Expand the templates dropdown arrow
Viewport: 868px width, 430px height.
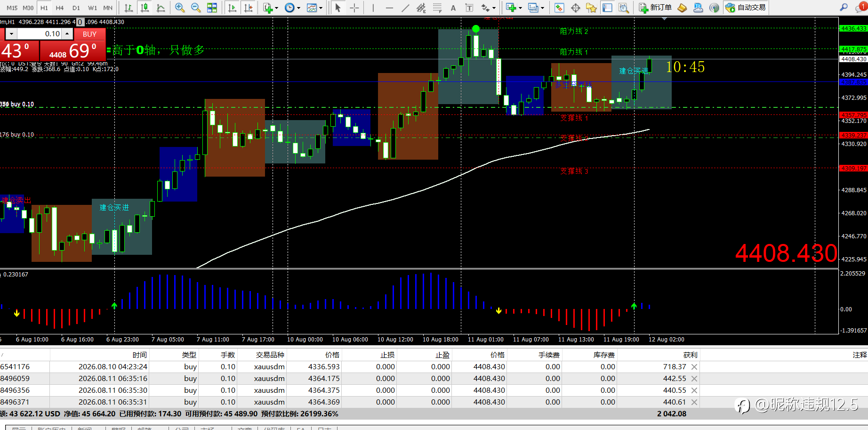(321, 8)
